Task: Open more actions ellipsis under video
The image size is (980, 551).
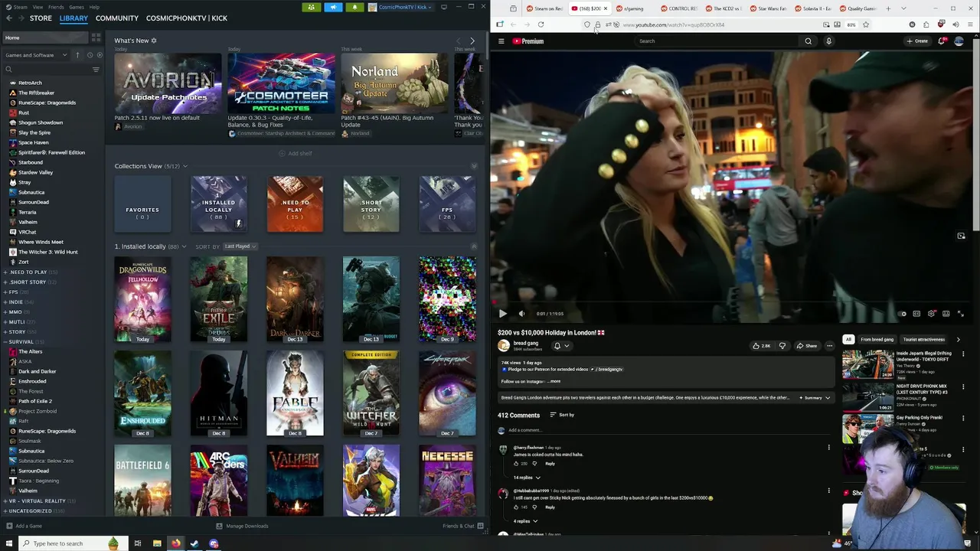Action: (829, 346)
